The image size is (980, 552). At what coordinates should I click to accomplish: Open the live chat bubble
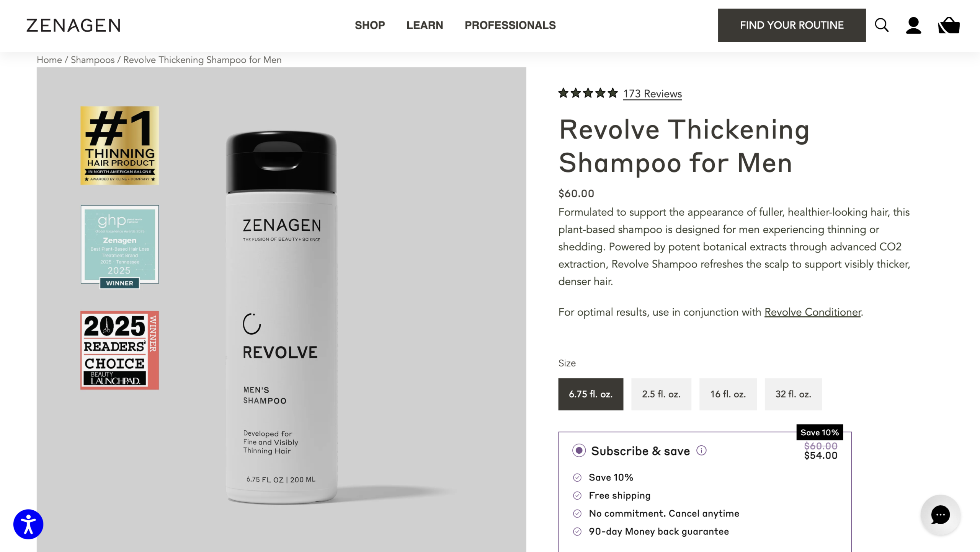click(941, 515)
